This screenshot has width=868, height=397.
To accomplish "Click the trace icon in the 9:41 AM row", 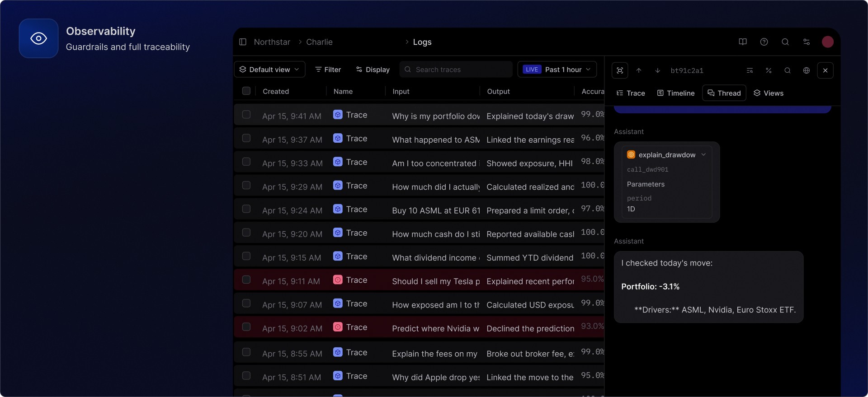I will click(338, 115).
